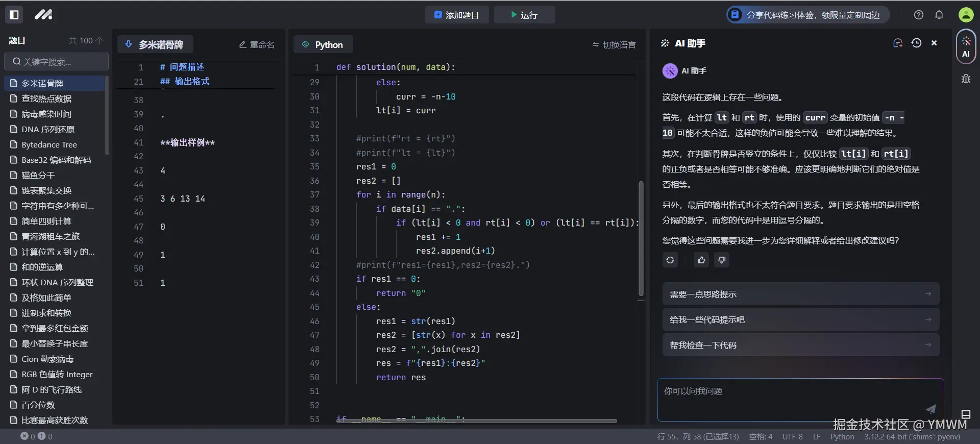This screenshot has height=444, width=980.
Task: Click the MarsCode logo icon
Action: click(43, 15)
